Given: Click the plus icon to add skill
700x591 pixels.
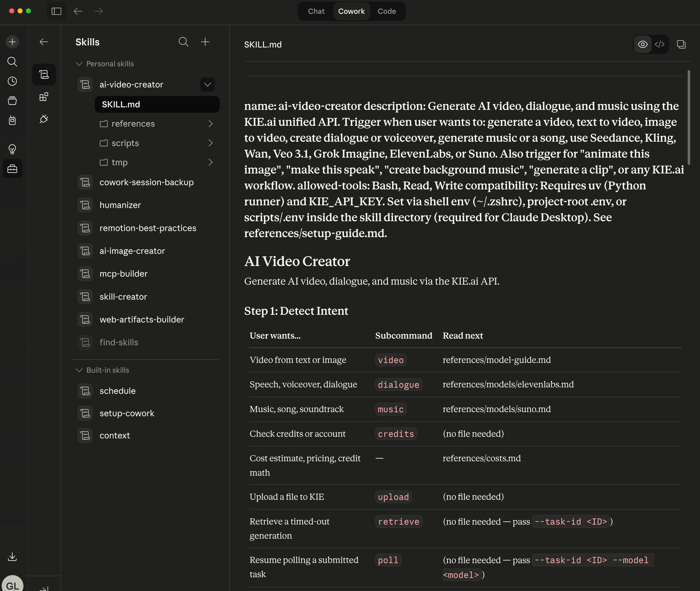Looking at the screenshot, I should tap(205, 42).
